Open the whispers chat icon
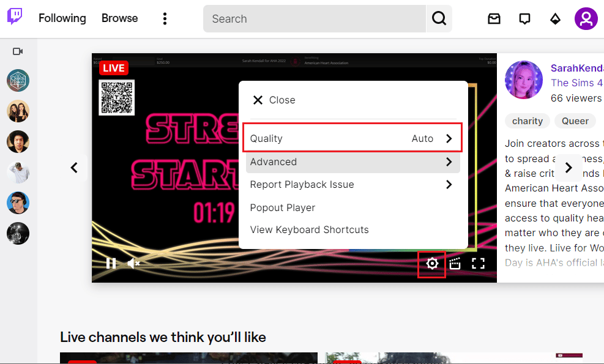The image size is (604, 364). click(524, 18)
